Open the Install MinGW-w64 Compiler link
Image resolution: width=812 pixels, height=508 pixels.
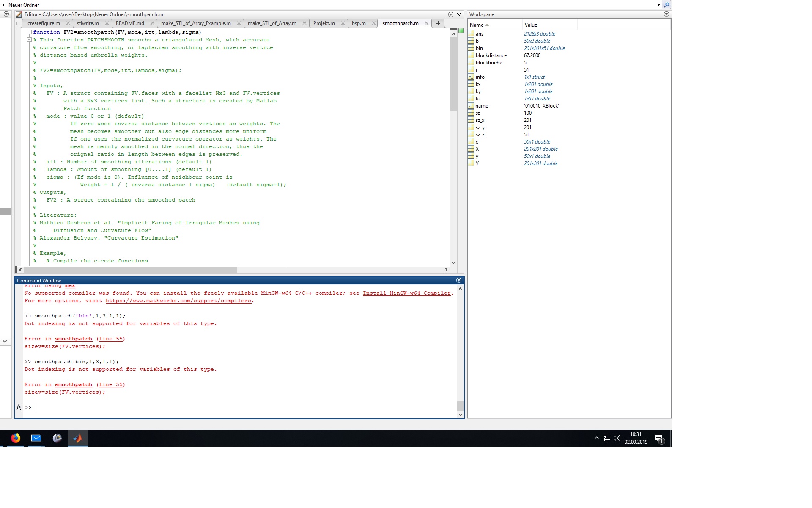(x=407, y=293)
